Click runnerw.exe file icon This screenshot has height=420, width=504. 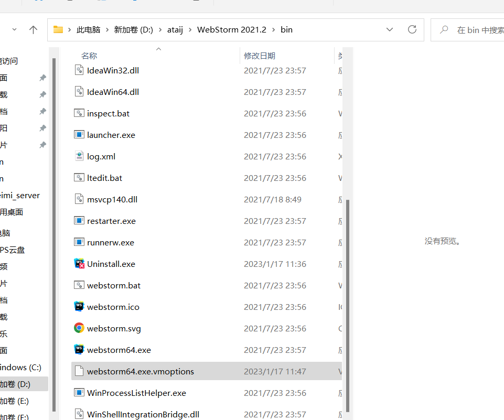pos(79,242)
